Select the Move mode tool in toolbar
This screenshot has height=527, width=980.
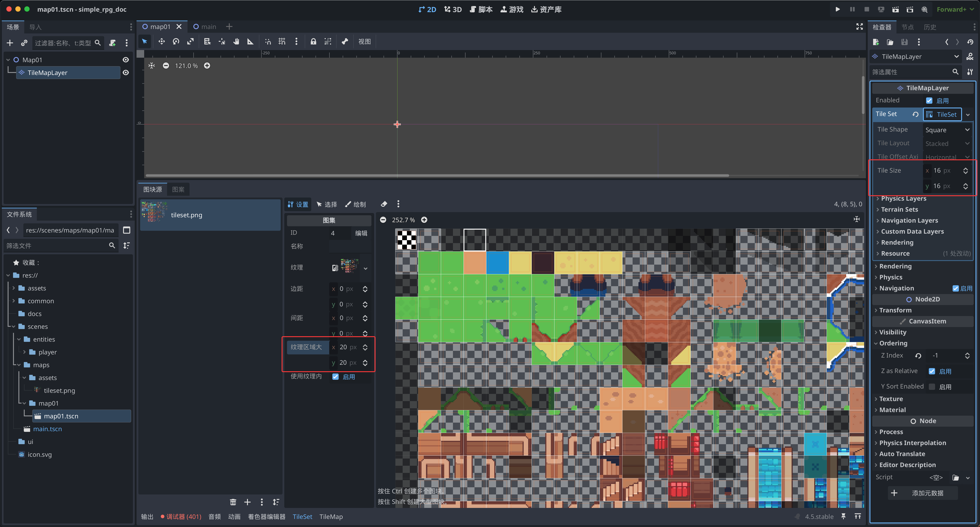click(161, 42)
